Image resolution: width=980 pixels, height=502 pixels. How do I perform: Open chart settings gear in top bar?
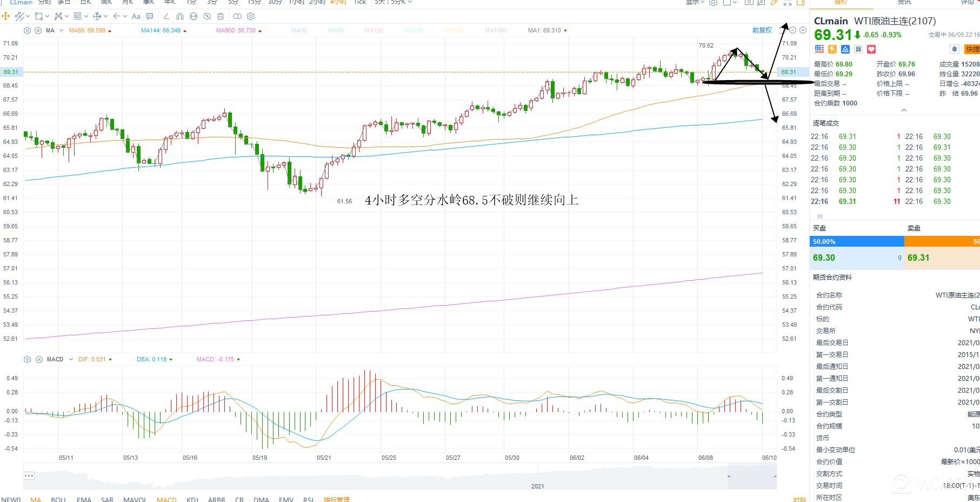click(x=714, y=2)
